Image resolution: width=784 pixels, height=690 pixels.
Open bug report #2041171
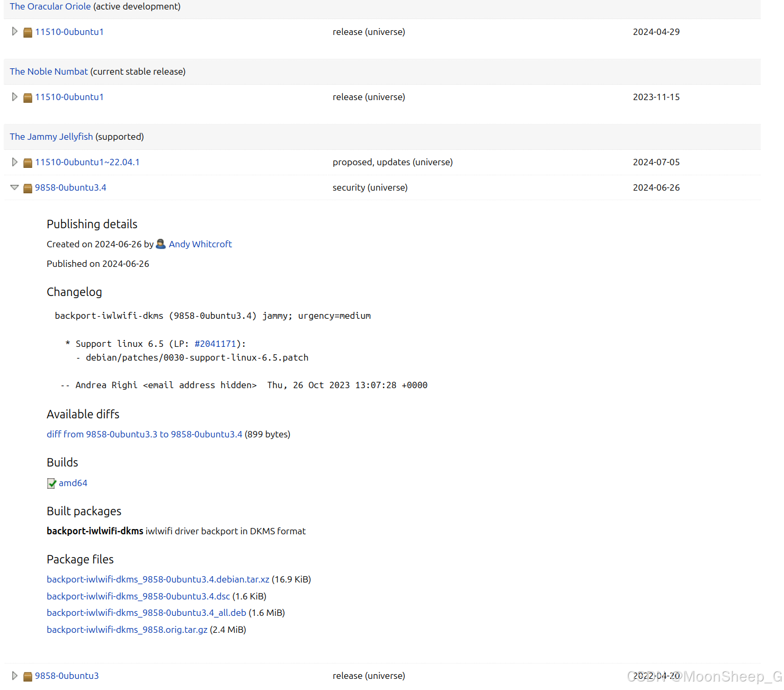[216, 344]
